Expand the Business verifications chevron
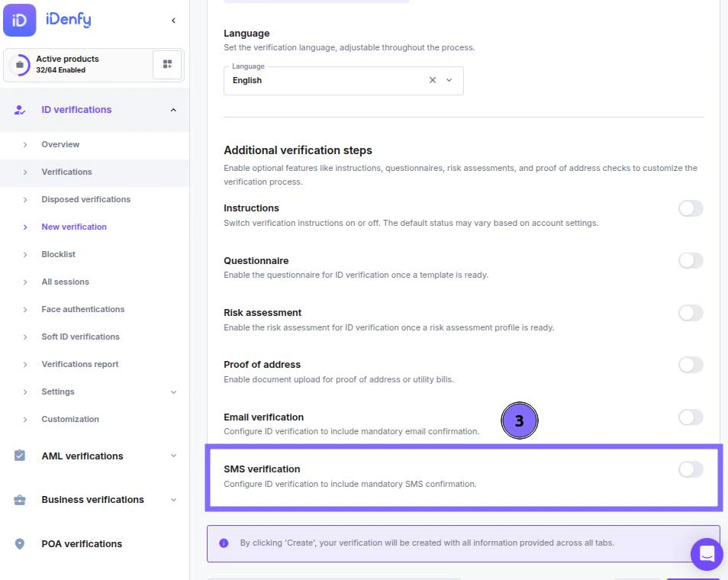Viewport: 728px width, 580px height. coord(173,500)
